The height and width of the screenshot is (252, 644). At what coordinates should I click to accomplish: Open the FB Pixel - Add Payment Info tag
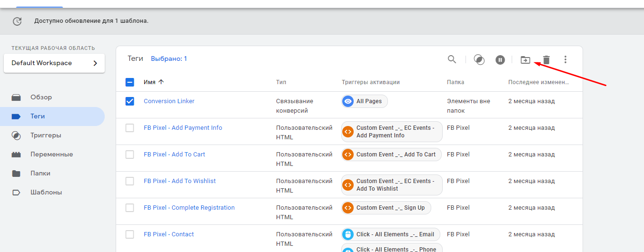pyautogui.click(x=183, y=128)
